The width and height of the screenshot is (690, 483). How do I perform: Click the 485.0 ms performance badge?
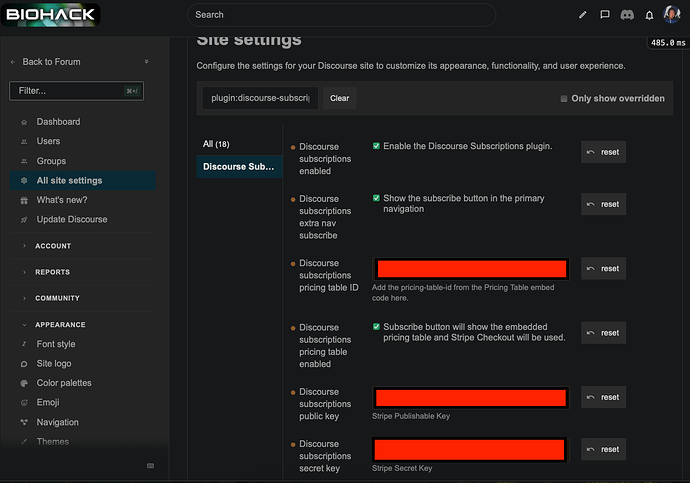click(x=668, y=43)
